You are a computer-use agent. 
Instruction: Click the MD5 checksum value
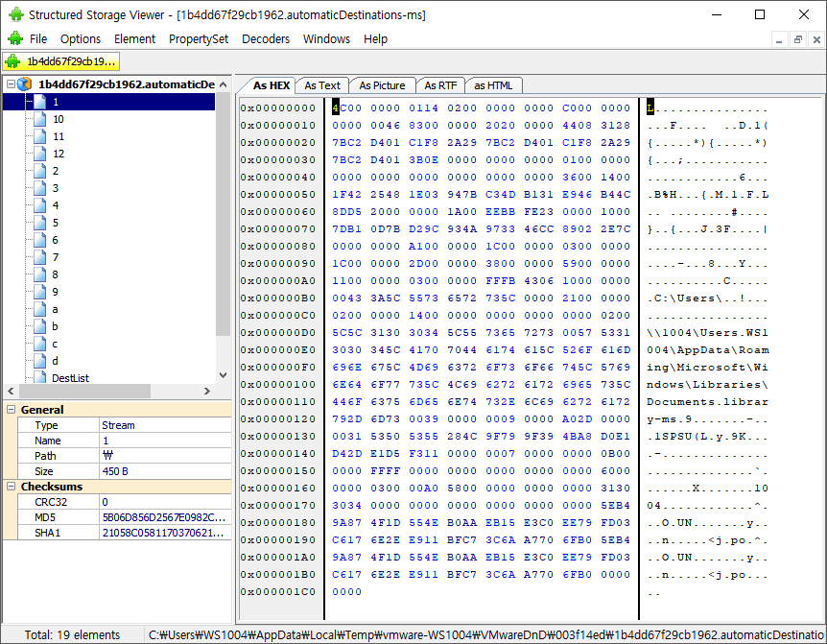point(164,517)
